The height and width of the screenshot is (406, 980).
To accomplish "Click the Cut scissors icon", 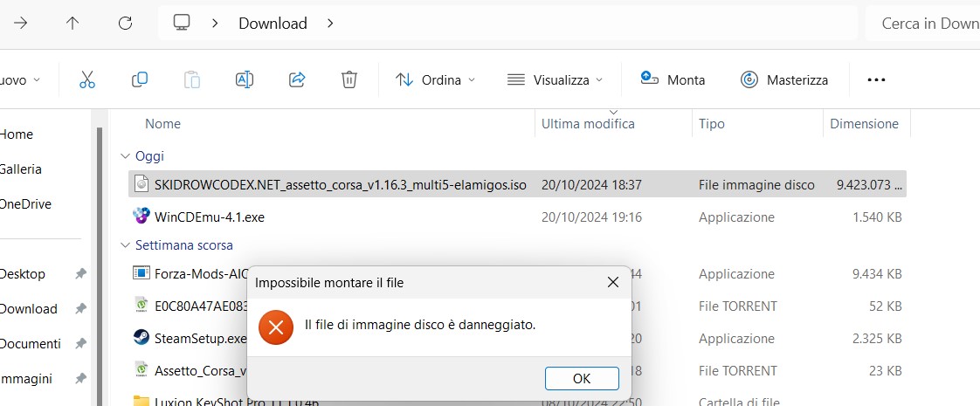I will pos(87,80).
